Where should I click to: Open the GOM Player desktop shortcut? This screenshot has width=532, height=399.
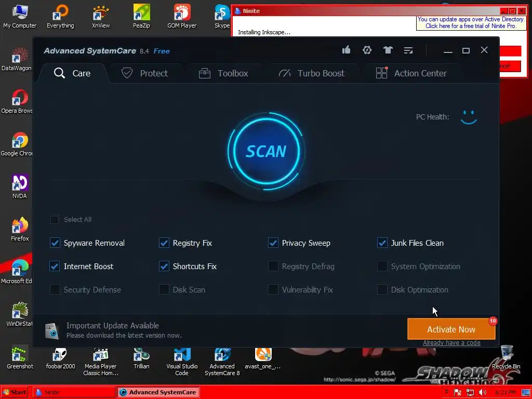(182, 17)
